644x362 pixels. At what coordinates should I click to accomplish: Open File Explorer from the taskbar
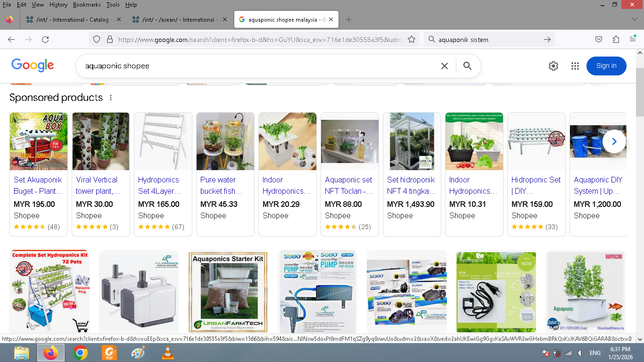click(22, 353)
